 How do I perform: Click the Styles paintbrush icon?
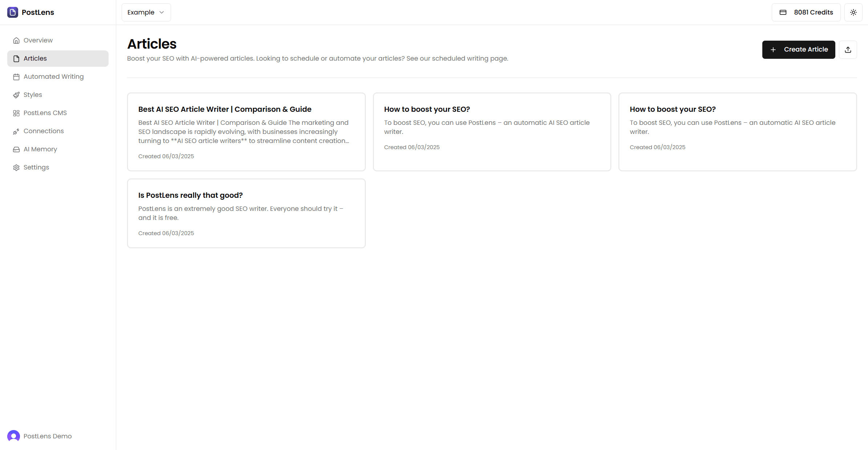[16, 95]
